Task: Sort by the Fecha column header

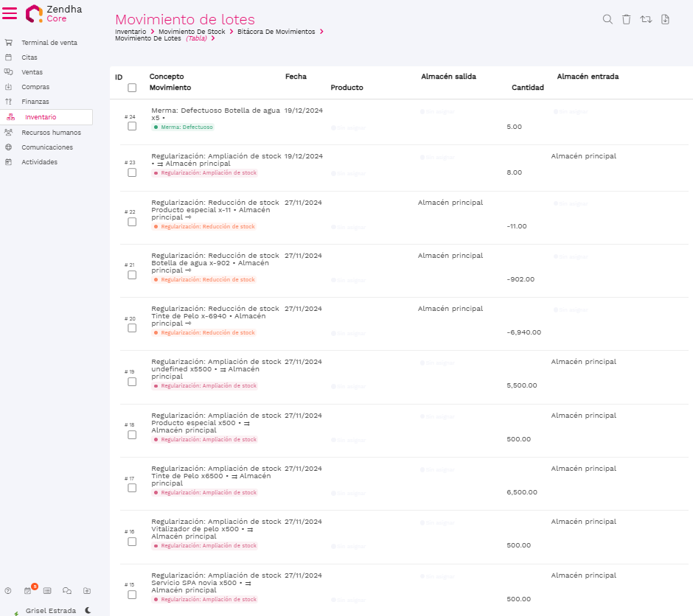Action: pos(296,77)
